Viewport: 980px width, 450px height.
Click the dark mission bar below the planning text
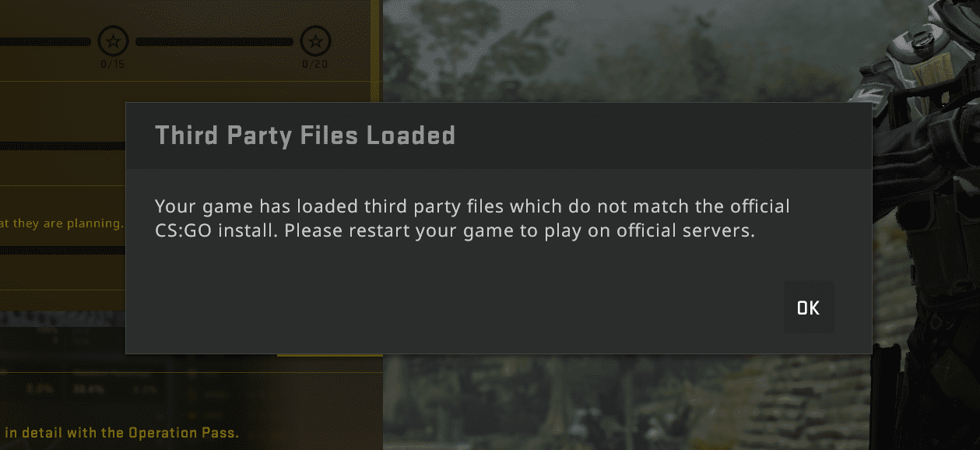click(62, 251)
